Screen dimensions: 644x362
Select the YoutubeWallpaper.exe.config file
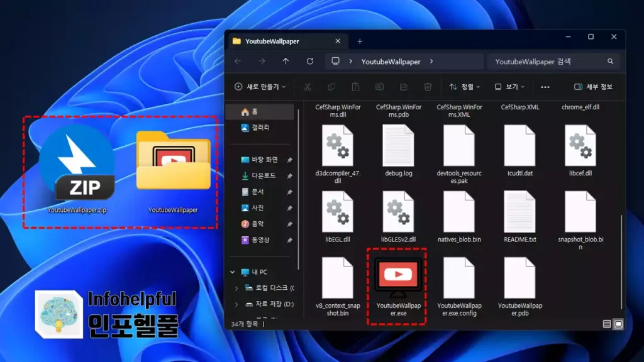(x=459, y=287)
